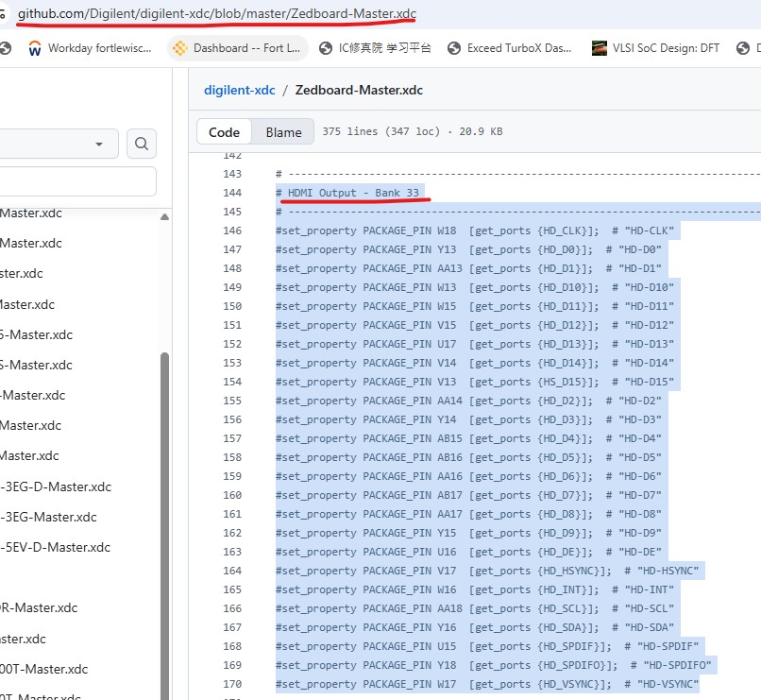Open the Dashboard bookmark with yellow icon
The width and height of the screenshot is (761, 700).
point(178,48)
